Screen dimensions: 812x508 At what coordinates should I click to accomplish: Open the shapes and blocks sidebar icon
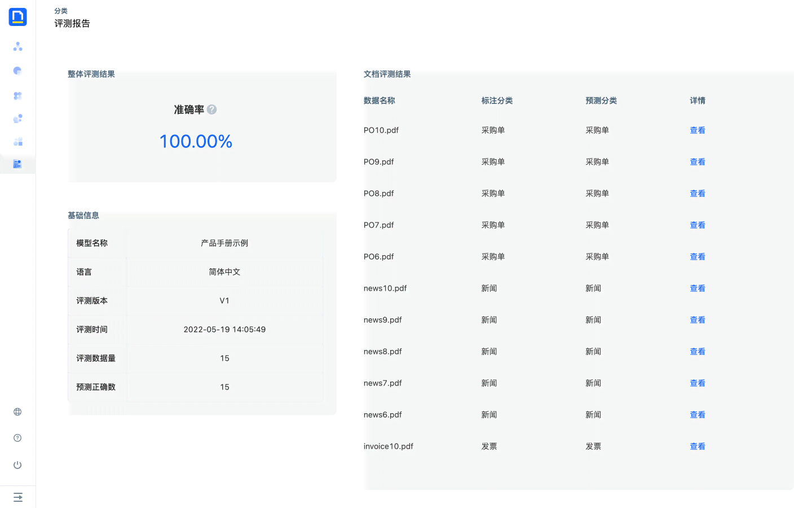(17, 141)
